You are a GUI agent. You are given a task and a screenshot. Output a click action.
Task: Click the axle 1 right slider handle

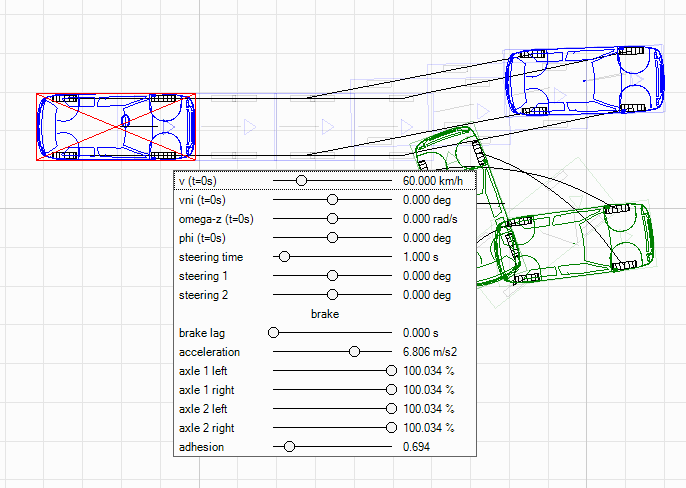(392, 390)
